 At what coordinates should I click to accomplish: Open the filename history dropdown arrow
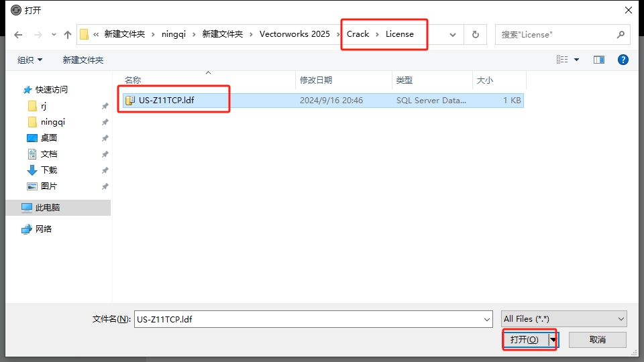click(487, 319)
